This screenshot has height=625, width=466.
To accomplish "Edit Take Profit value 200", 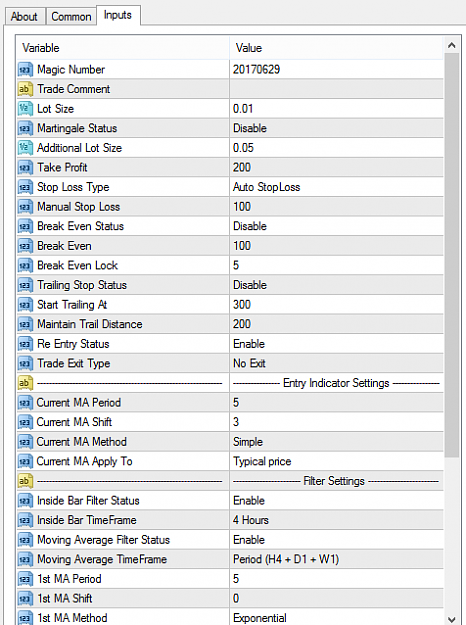I will point(336,167).
